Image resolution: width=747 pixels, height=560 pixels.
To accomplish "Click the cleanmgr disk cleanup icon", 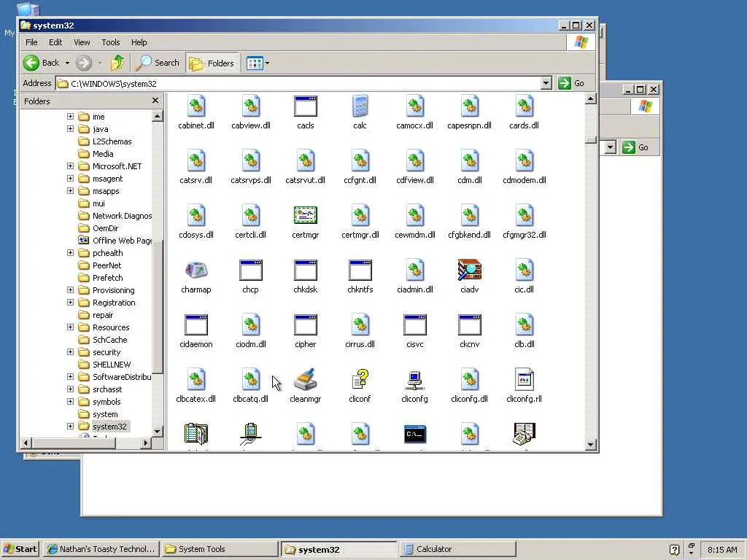I will tap(306, 379).
